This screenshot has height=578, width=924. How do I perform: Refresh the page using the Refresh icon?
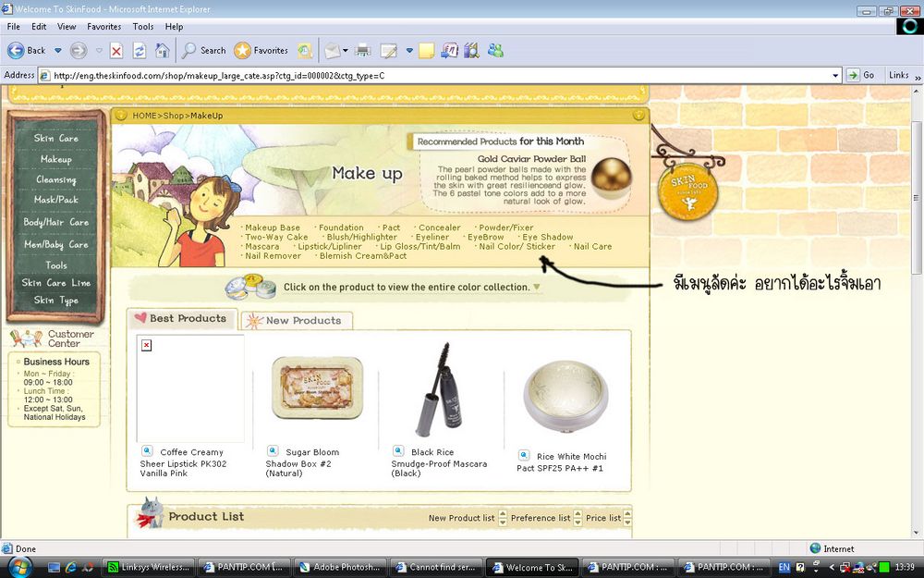coord(140,51)
